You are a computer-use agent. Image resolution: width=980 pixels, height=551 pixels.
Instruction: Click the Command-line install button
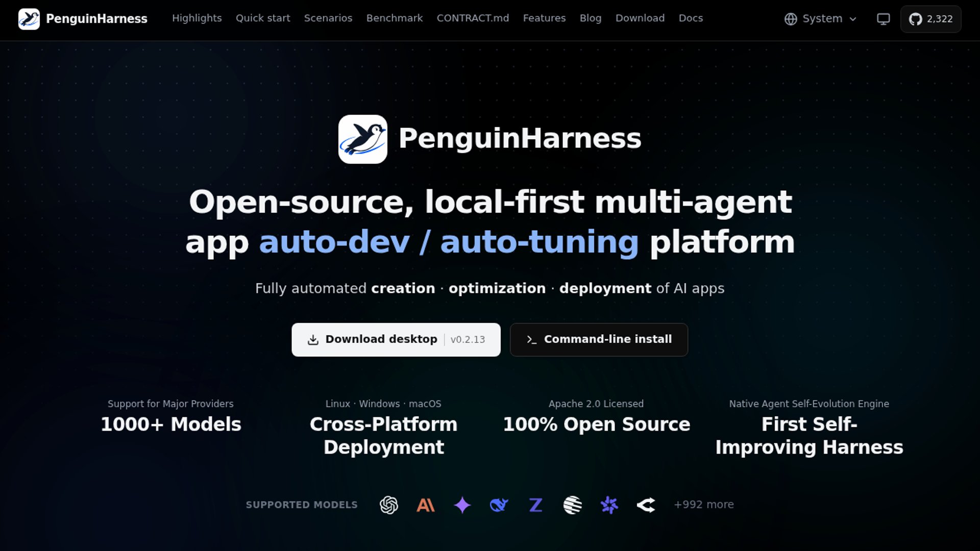[x=599, y=340]
